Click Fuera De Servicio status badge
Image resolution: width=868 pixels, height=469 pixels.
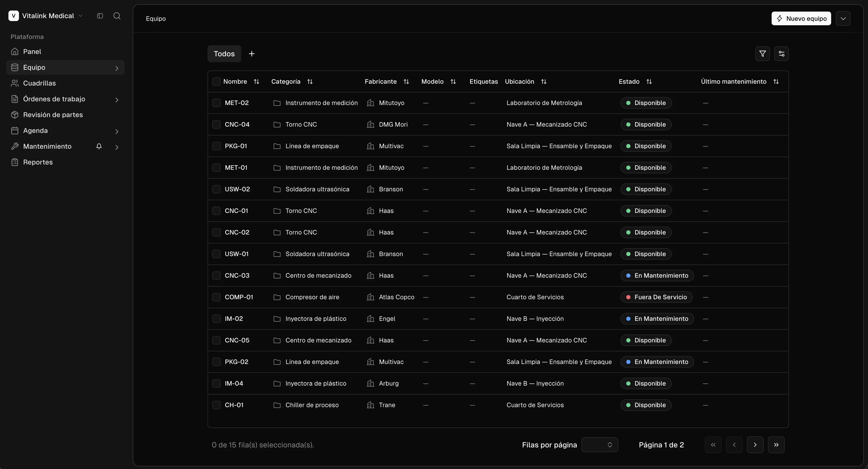pyautogui.click(x=656, y=297)
